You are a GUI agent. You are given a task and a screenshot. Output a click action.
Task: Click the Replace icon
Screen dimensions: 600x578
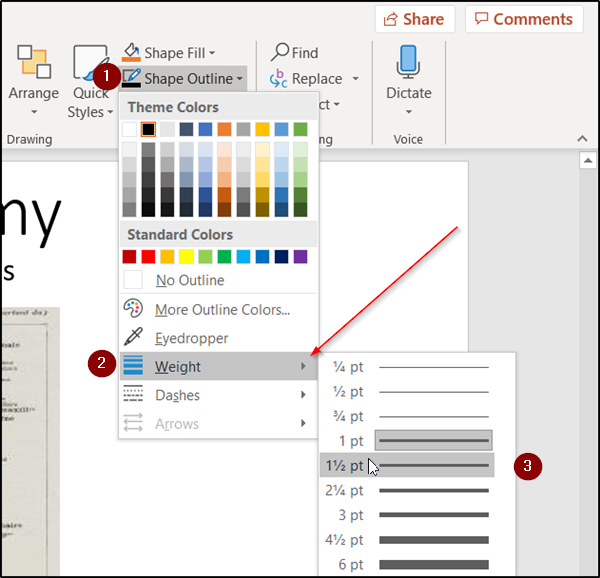[279, 78]
